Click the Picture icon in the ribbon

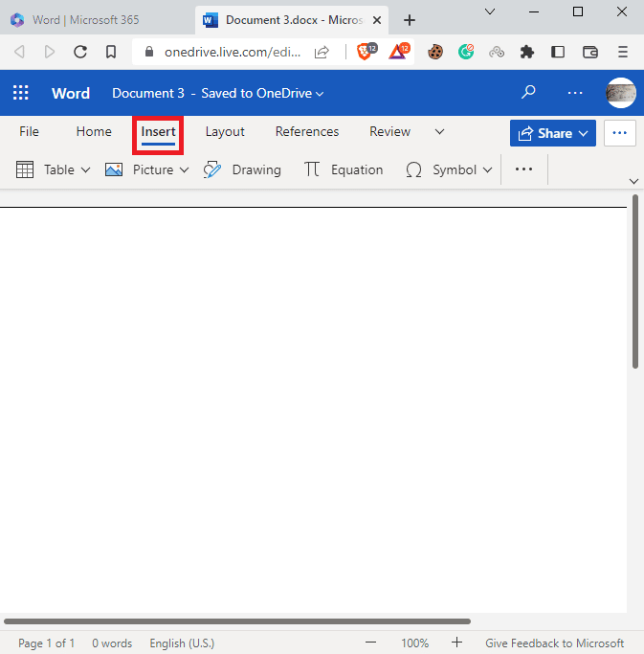coord(114,169)
